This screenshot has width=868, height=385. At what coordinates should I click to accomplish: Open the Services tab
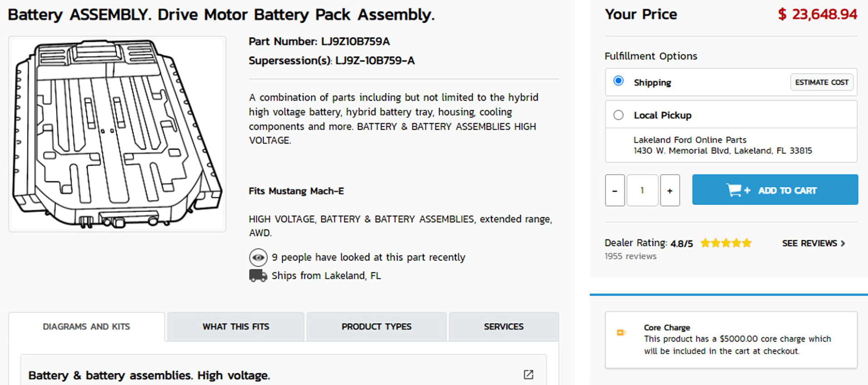click(x=503, y=327)
